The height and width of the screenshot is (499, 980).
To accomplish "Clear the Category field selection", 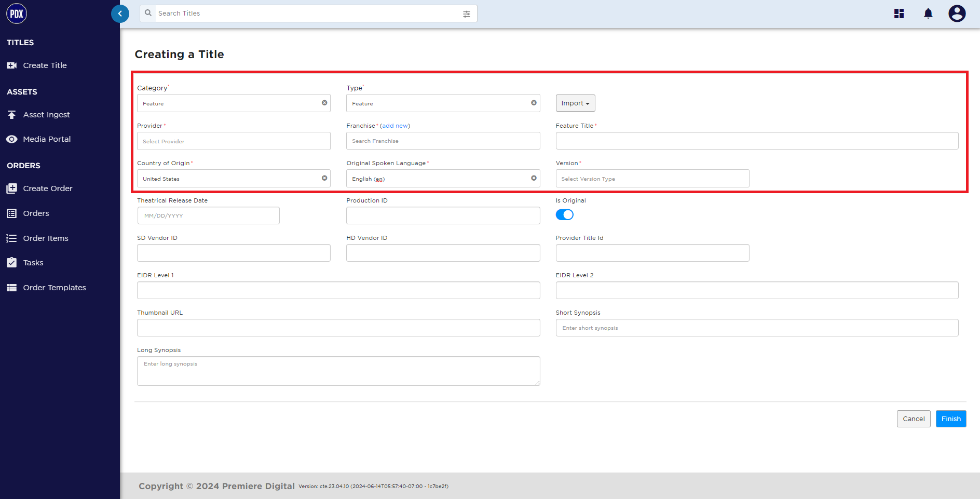I will click(324, 103).
